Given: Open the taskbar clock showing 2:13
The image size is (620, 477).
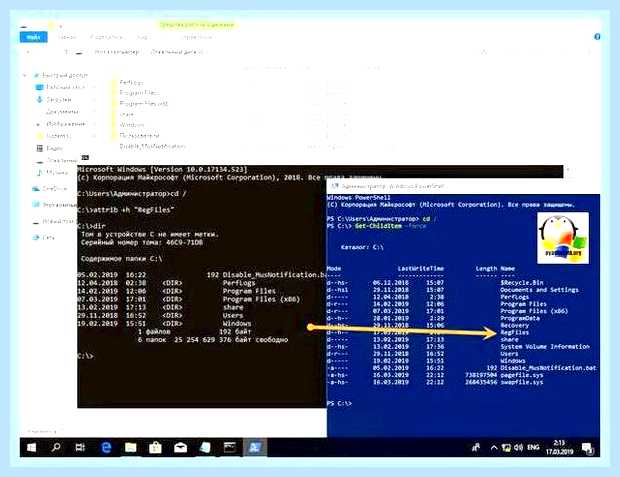Looking at the screenshot, I should click(559, 447).
